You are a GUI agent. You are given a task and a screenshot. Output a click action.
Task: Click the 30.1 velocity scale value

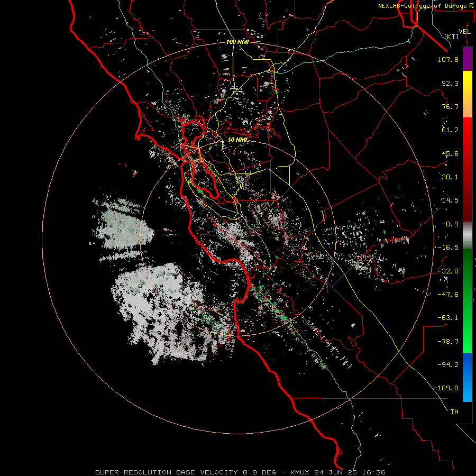pyautogui.click(x=450, y=177)
